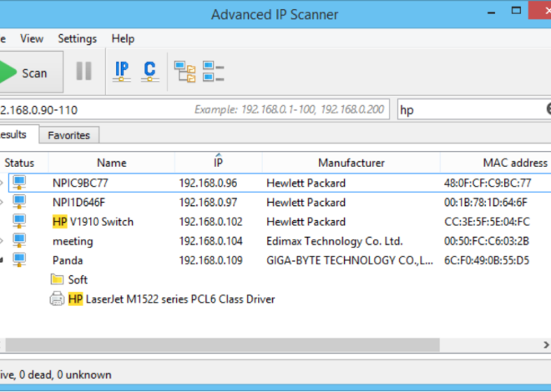Click the C subnet toolbar icon
551x392 pixels.
149,71
